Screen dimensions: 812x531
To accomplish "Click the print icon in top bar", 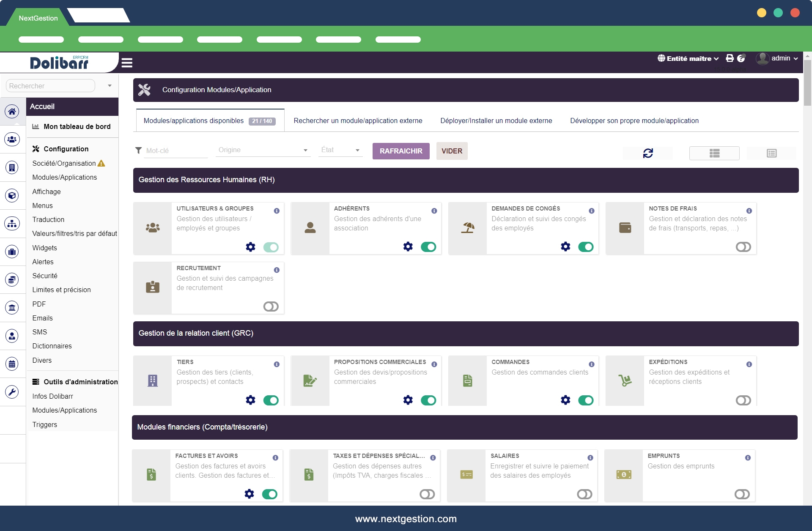I will (x=730, y=58).
